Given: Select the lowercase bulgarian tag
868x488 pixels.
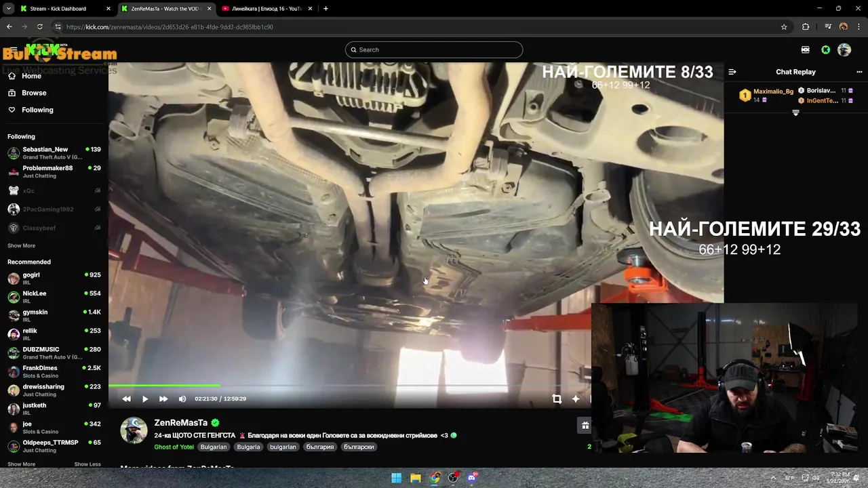Looking at the screenshot, I should 283,447.
